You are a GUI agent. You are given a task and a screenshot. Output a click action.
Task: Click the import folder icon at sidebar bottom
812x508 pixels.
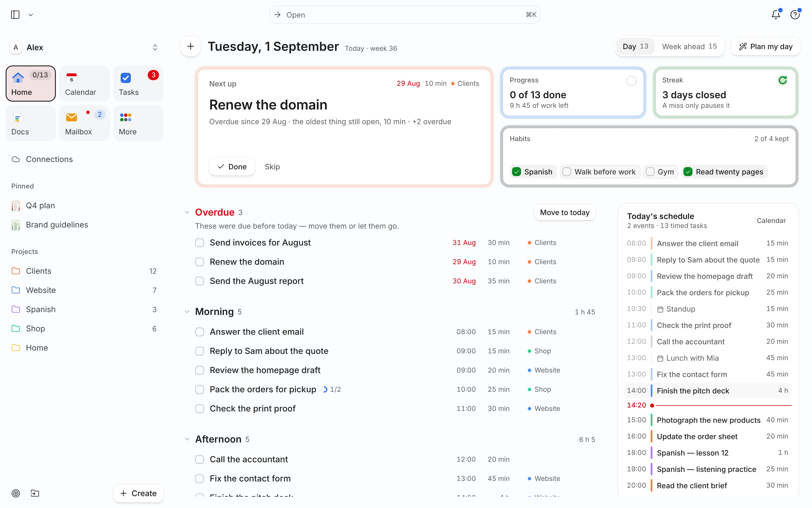(35, 493)
